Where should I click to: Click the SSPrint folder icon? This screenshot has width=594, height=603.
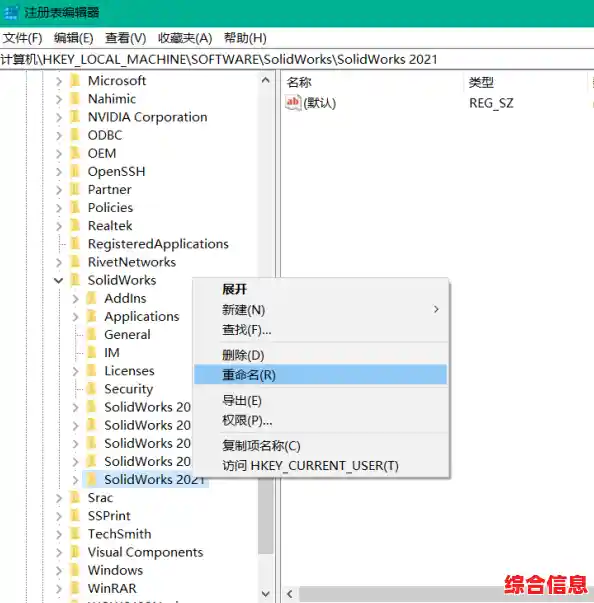pos(75,516)
